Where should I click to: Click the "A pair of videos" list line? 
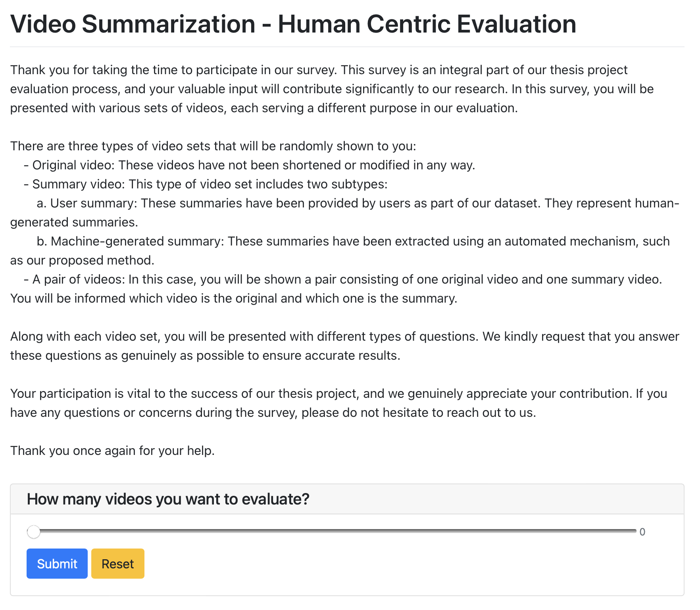coord(342,279)
